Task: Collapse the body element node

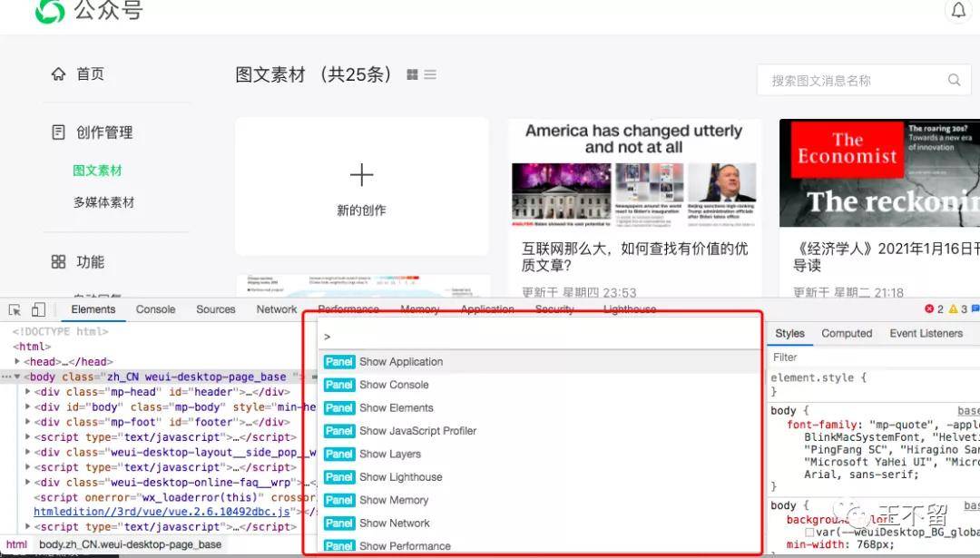Action: [x=17, y=377]
